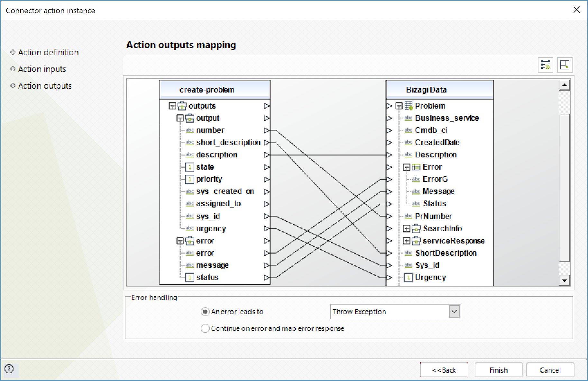Viewport: 588px width, 381px height.
Task: Select the Status attribute in Bizagi Data
Action: [x=435, y=204]
